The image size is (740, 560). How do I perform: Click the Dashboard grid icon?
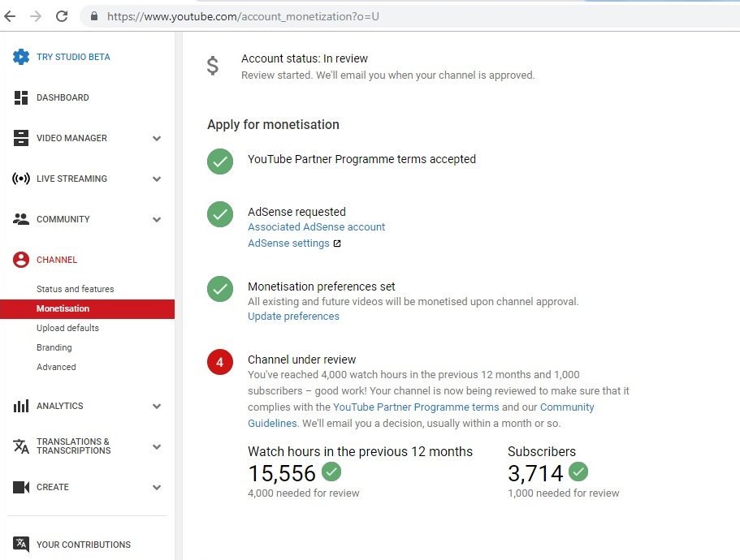pyautogui.click(x=21, y=97)
